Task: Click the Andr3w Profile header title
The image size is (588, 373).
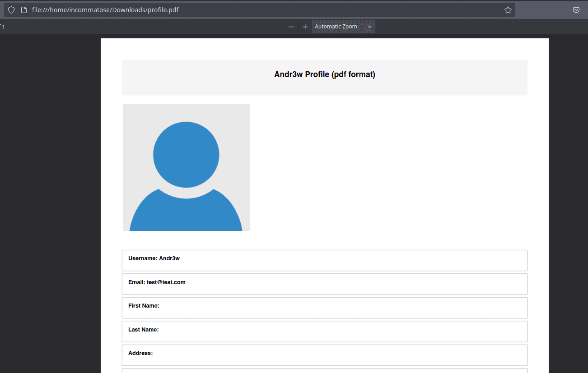Action: [324, 74]
